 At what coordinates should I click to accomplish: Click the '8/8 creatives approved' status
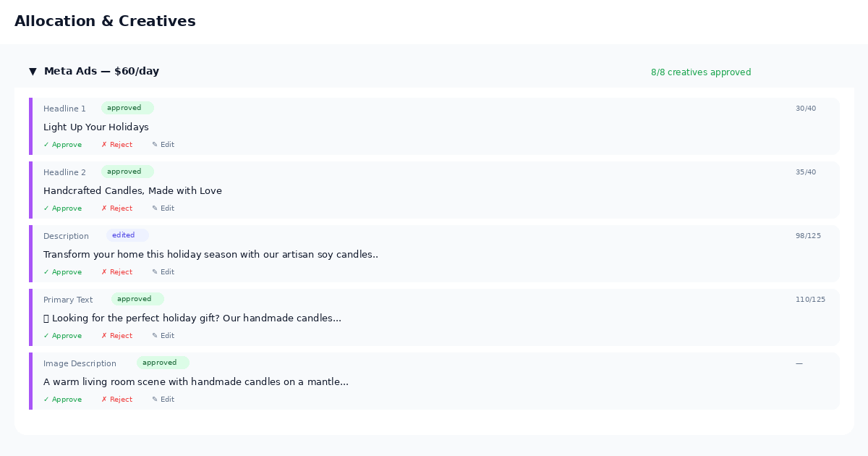click(701, 72)
